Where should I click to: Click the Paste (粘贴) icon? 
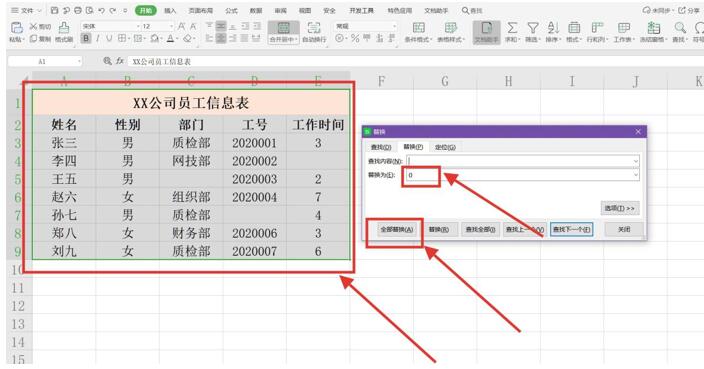17,28
